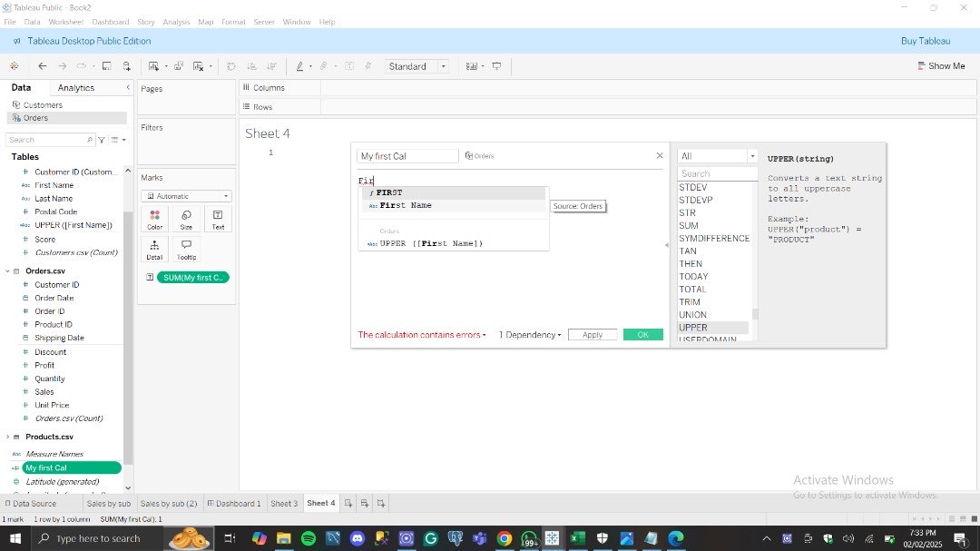Viewport: 980px width, 551px height.
Task: Switch to the Dashboard 1 tab
Action: [234, 503]
